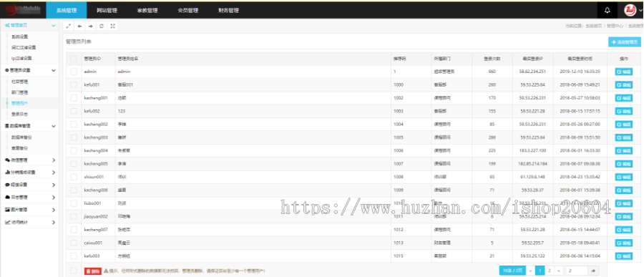Select the kefu002 row checkbox
This screenshot has width=644, height=277.
point(74,111)
